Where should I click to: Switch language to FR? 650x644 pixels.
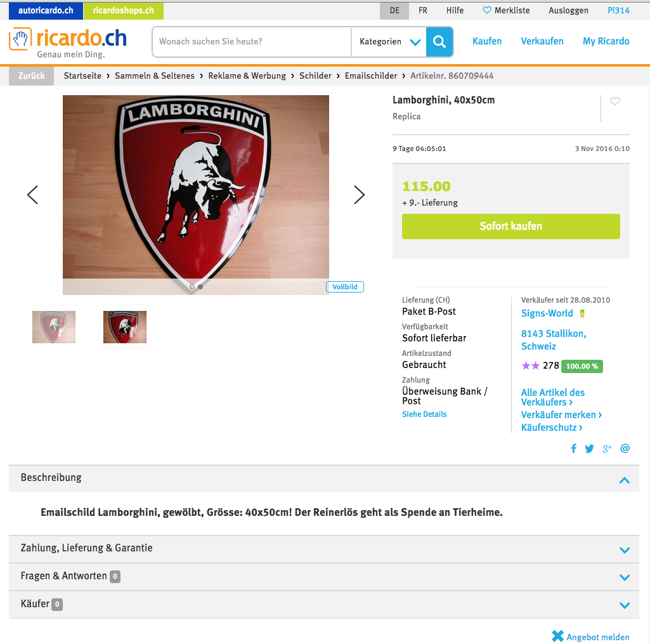(x=423, y=10)
